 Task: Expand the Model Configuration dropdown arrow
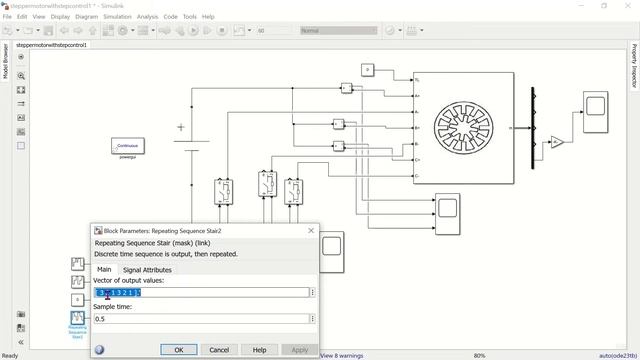(133, 31)
